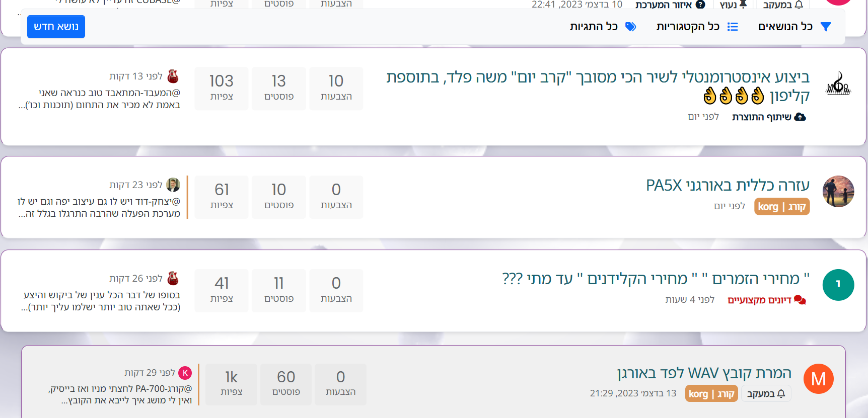Screen dimensions: 868x418
Task: Open the עזרה כללית באורגני PA5X topic
Action: point(728,185)
